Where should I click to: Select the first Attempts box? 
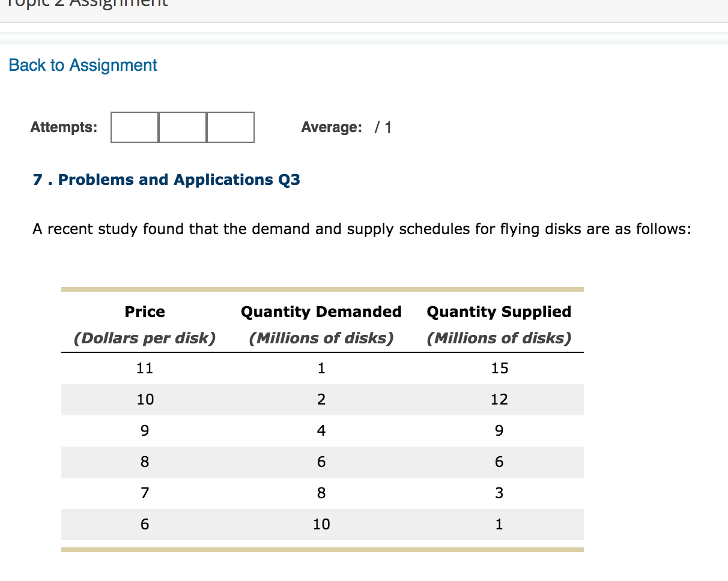pos(134,127)
